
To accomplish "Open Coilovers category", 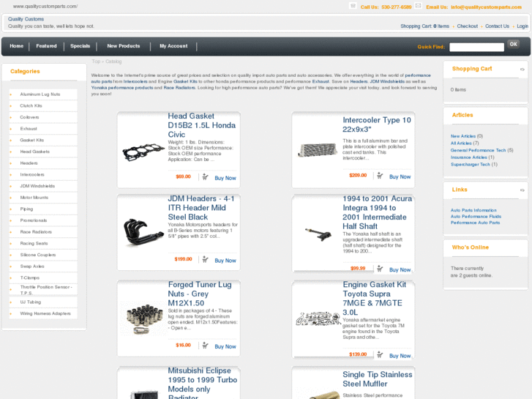I will tap(29, 117).
